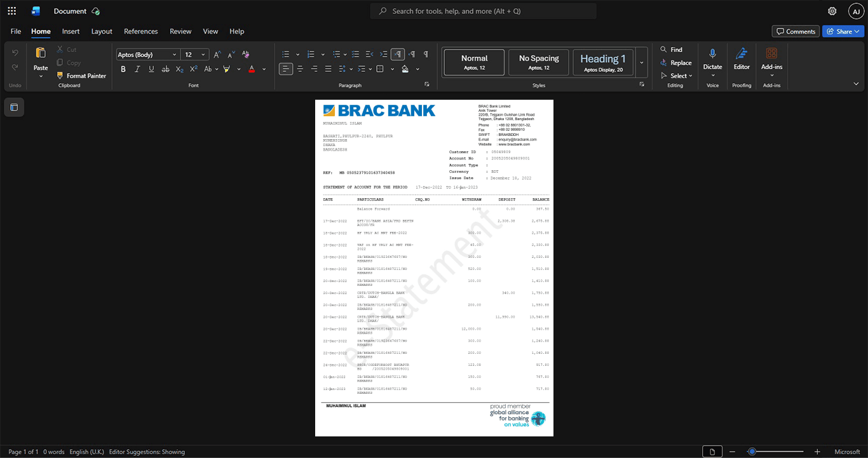Click the Borders icon

380,69
